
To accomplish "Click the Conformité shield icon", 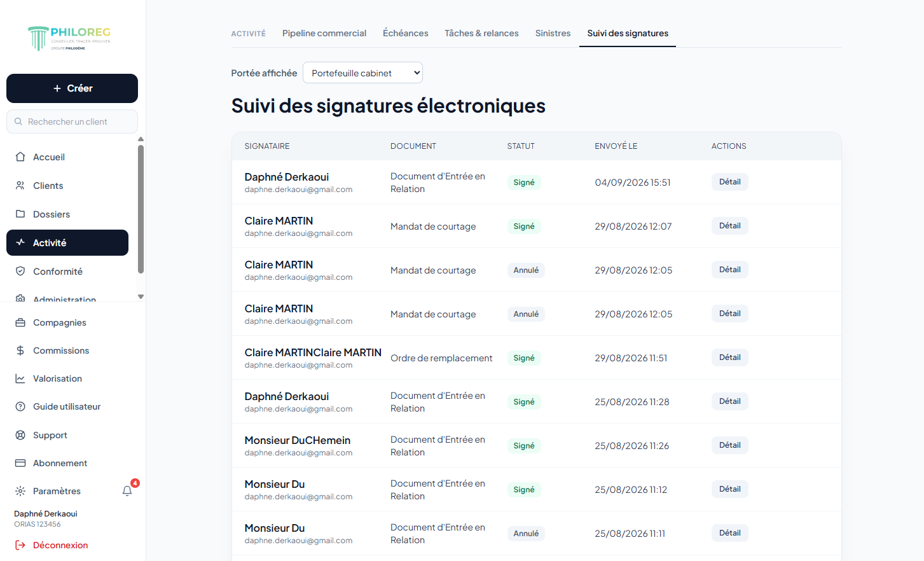I will (20, 272).
